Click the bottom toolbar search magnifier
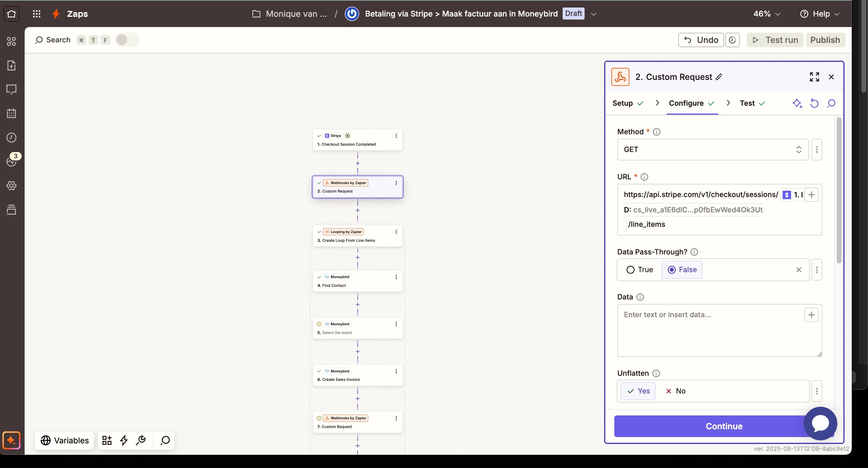This screenshot has height=468, width=868. click(165, 440)
